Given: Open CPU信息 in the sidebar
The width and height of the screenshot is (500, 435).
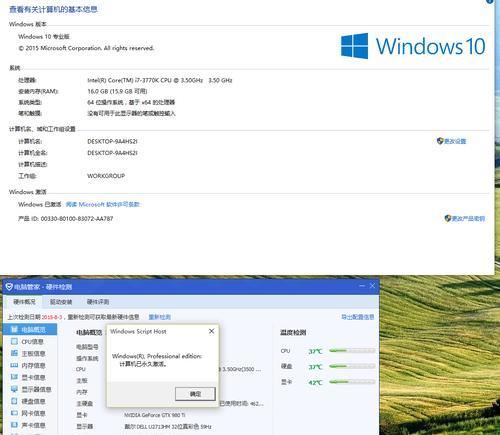Looking at the screenshot, I should coord(28,342).
